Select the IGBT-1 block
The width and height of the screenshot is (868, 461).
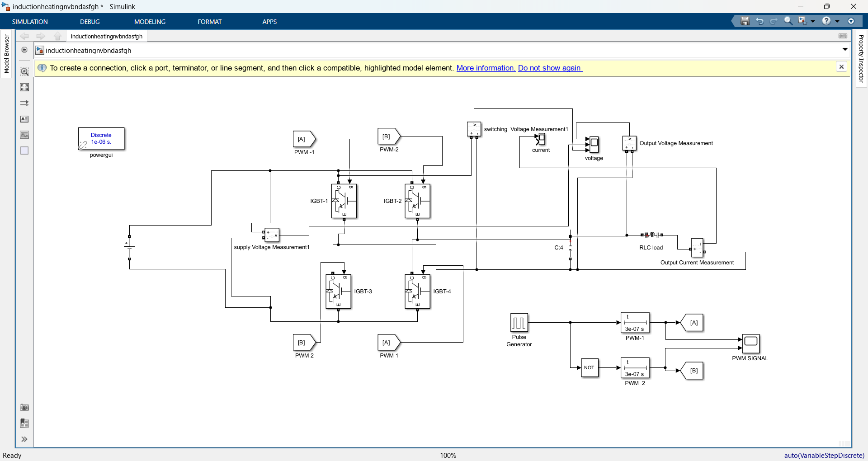[344, 201]
